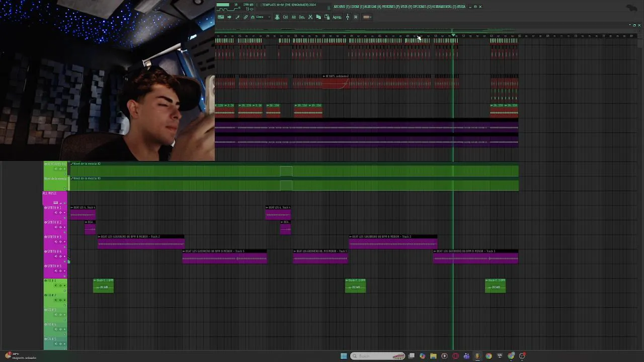Click the stamp tool icon
The height and width of the screenshot is (362, 644).
[x=277, y=17]
